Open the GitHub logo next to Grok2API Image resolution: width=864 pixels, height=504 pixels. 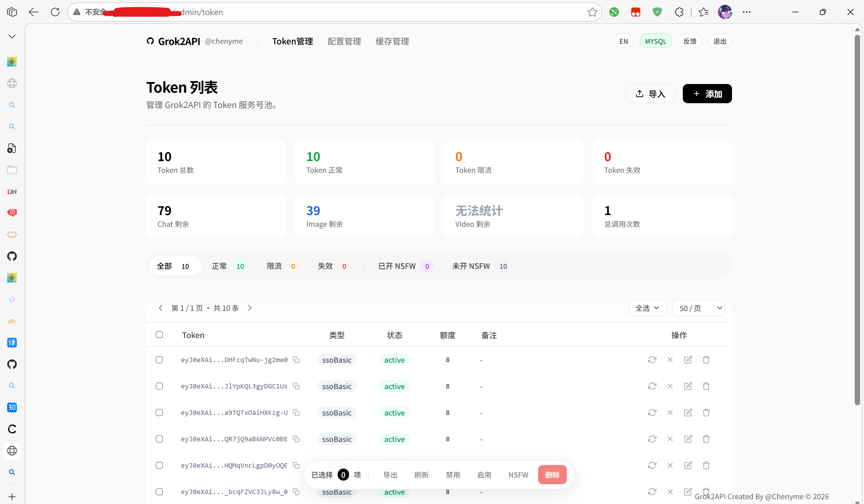150,41
